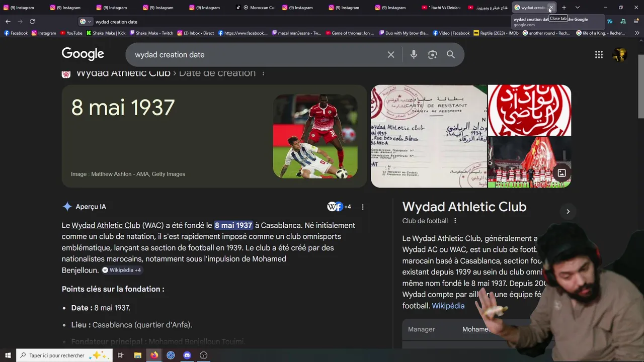Image resolution: width=644 pixels, height=362 pixels.
Task: Open the another round - Rech... bookmark
Action: 546,33
